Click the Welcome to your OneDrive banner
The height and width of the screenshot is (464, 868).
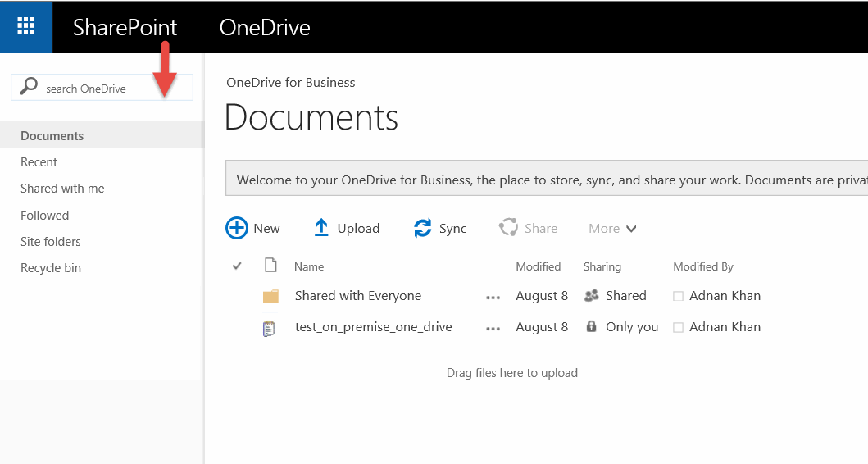pyautogui.click(x=547, y=178)
